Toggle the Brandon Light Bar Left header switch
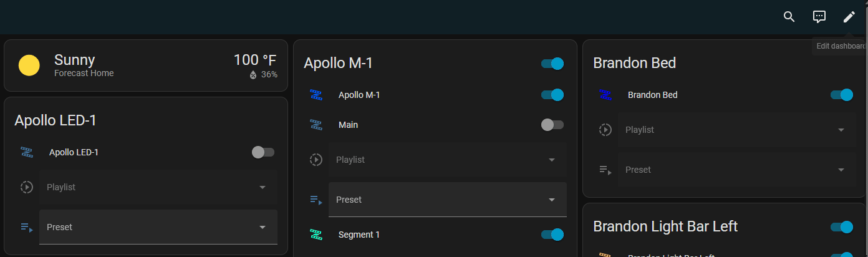The image size is (868, 257). tap(842, 227)
